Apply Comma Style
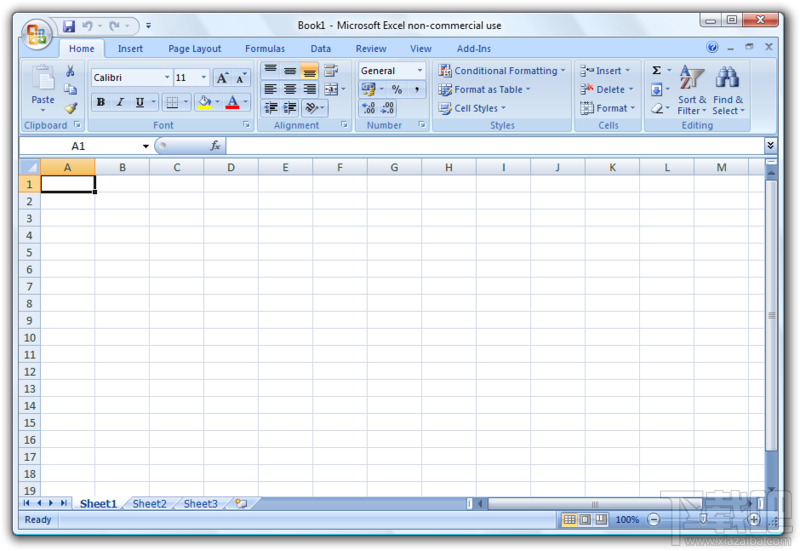The width and height of the screenshot is (800, 551). coord(416,89)
